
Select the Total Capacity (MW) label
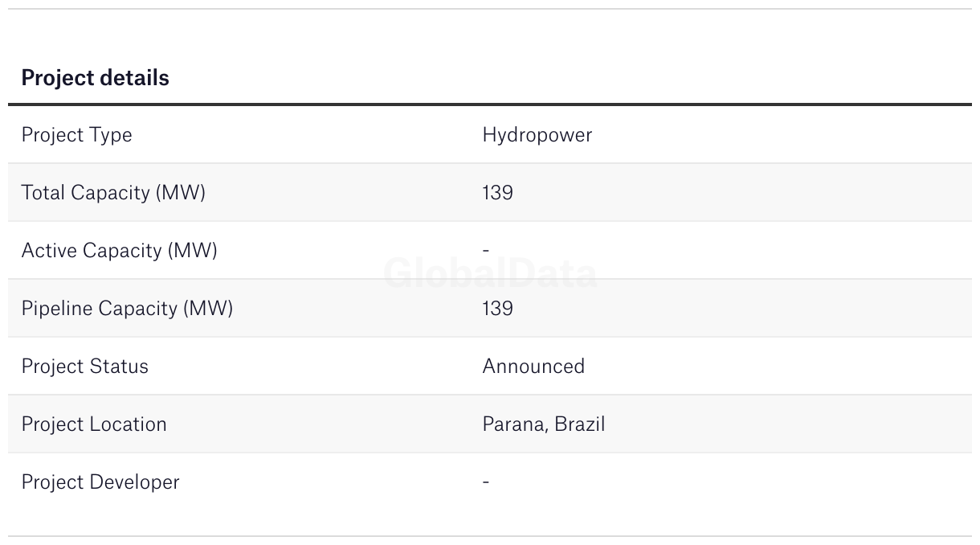point(113,193)
